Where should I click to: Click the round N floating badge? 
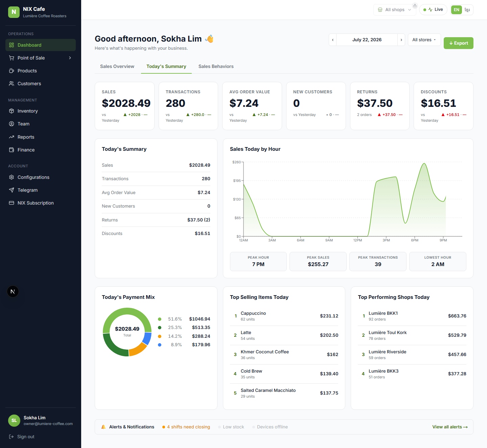(13, 291)
